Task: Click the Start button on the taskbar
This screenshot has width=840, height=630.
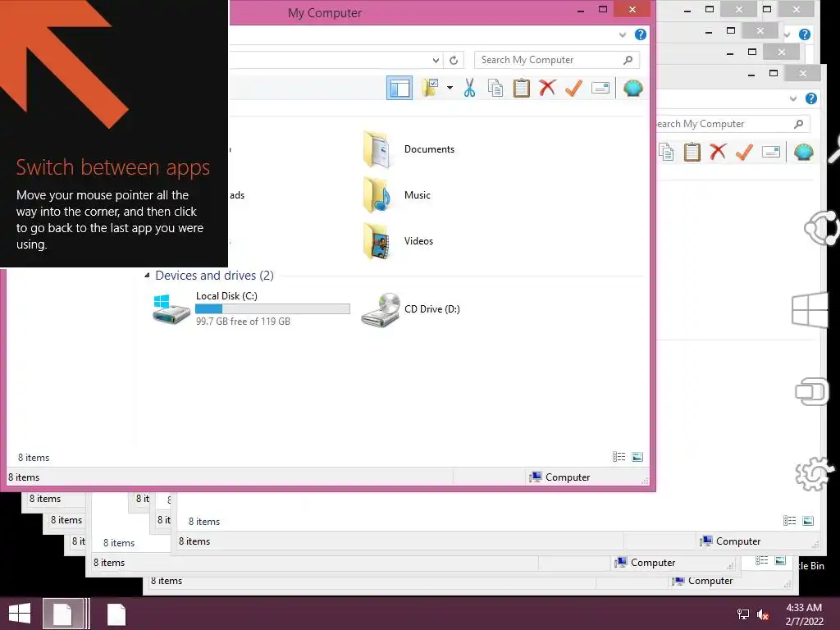Action: point(20,614)
